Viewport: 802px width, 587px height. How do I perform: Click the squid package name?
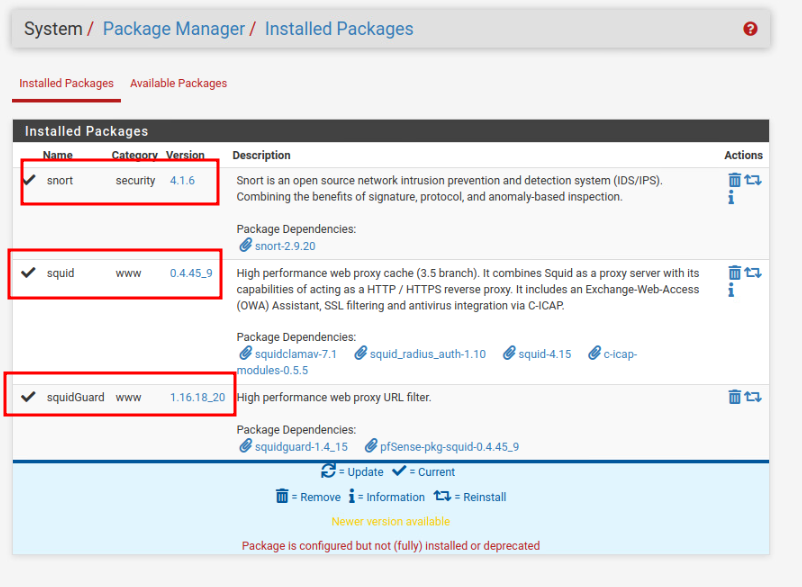(x=60, y=274)
